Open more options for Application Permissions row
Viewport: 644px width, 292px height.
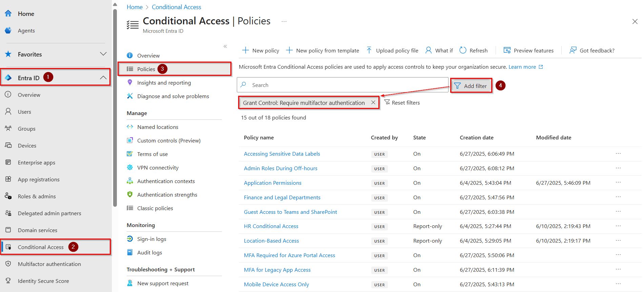point(618,182)
